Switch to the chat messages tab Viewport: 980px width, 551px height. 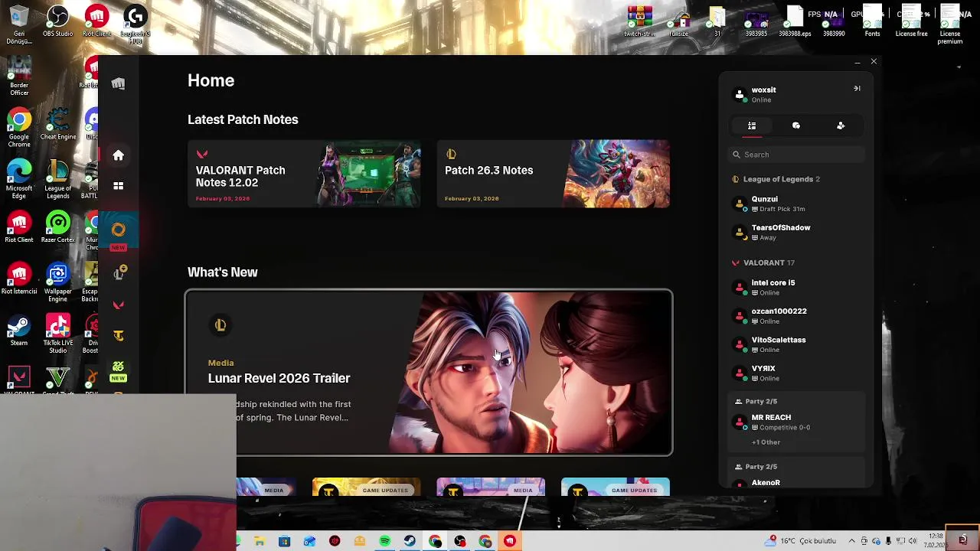[x=796, y=126]
